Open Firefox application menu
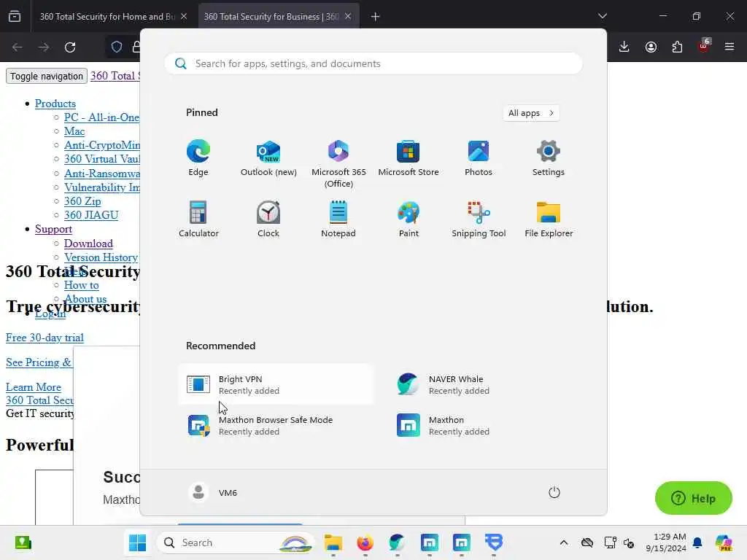 pyautogui.click(x=729, y=47)
